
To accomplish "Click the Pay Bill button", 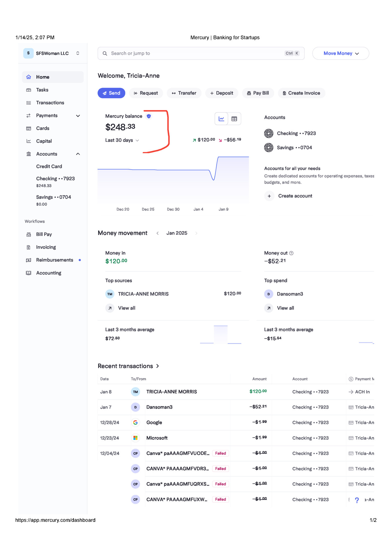I will [x=258, y=93].
